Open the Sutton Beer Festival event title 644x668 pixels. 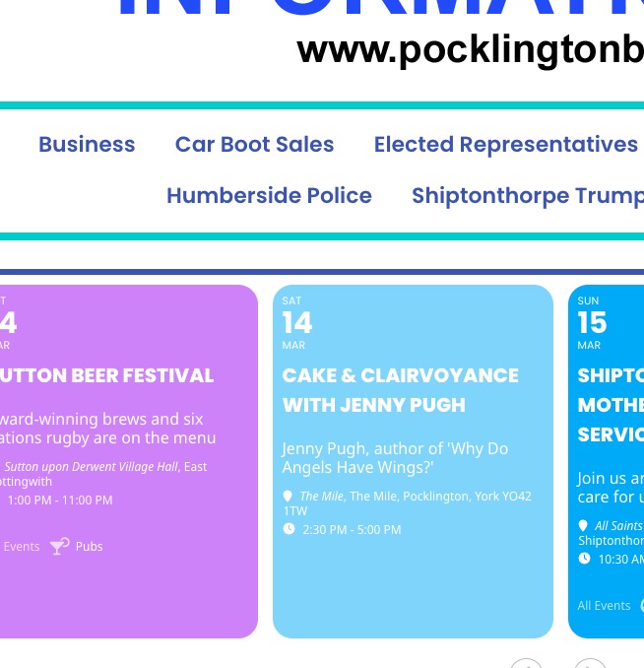(106, 375)
